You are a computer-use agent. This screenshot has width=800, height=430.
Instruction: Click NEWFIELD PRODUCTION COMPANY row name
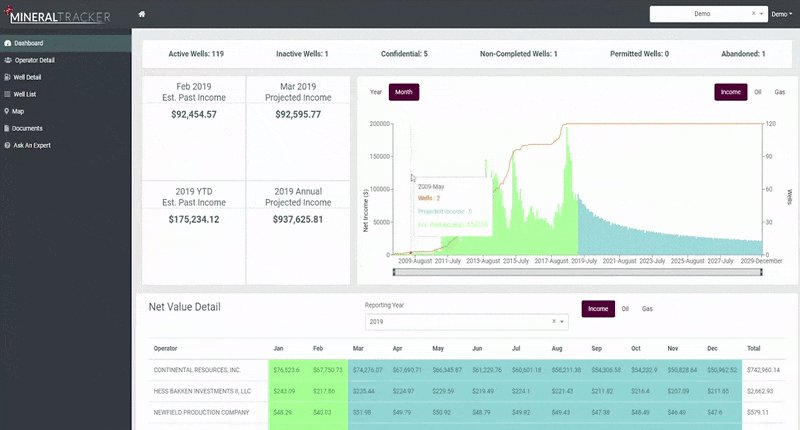(x=201, y=413)
